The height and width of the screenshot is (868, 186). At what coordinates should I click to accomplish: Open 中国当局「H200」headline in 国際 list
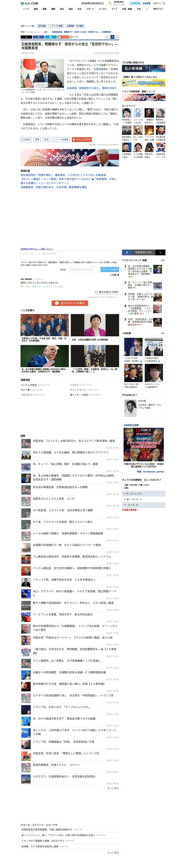tap(74, 441)
